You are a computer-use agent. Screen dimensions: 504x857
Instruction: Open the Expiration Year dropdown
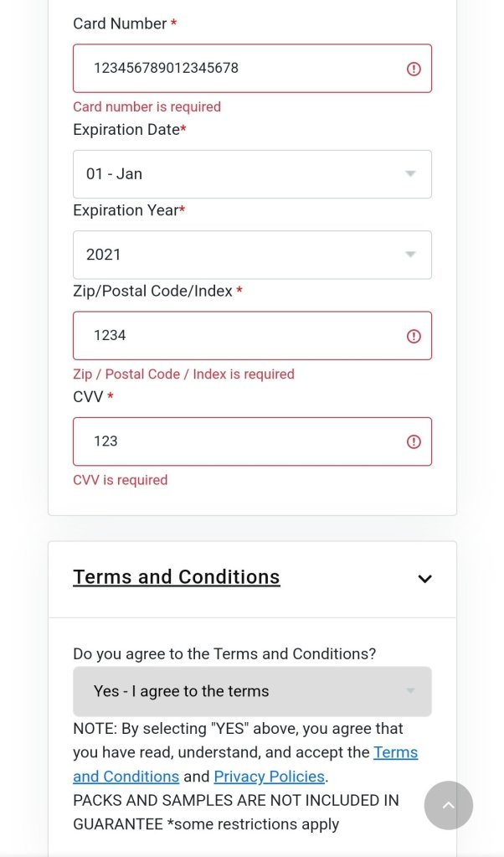pyautogui.click(x=251, y=255)
